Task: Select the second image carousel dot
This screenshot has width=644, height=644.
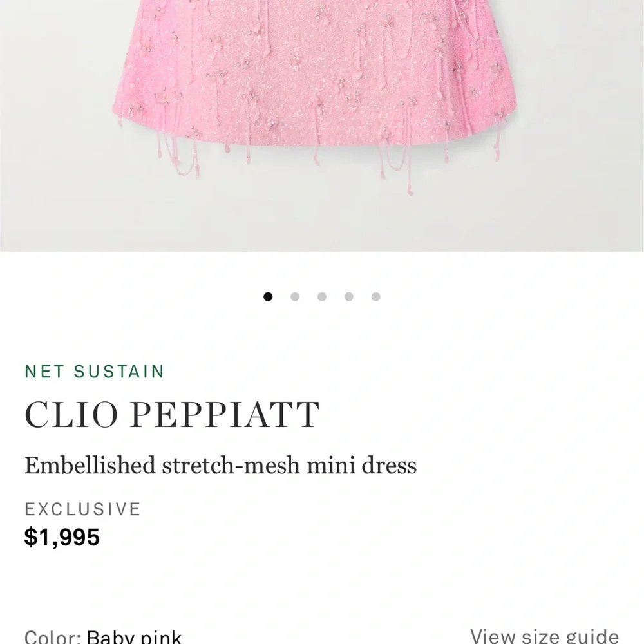Action: [295, 296]
